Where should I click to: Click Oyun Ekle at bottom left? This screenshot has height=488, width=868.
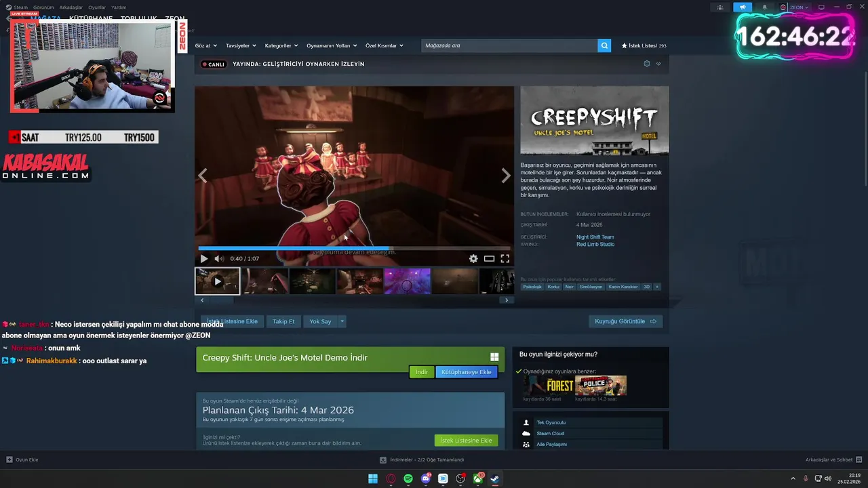[x=22, y=460]
